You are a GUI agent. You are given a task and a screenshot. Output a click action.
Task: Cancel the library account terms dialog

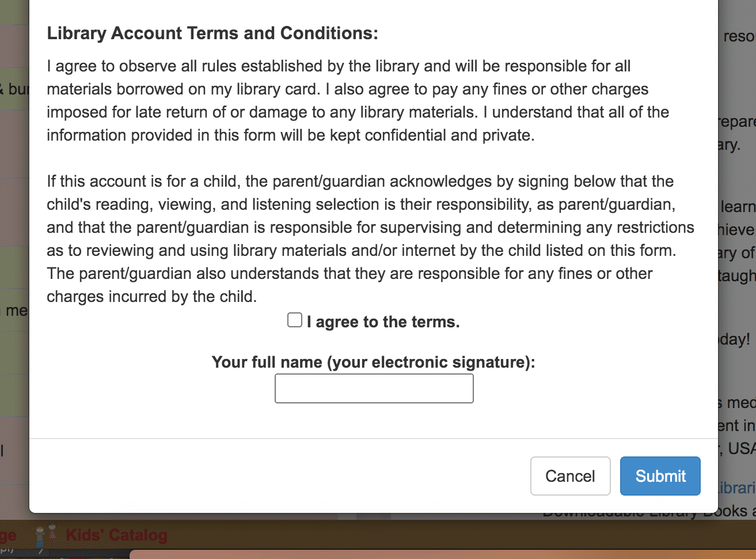coord(570,476)
